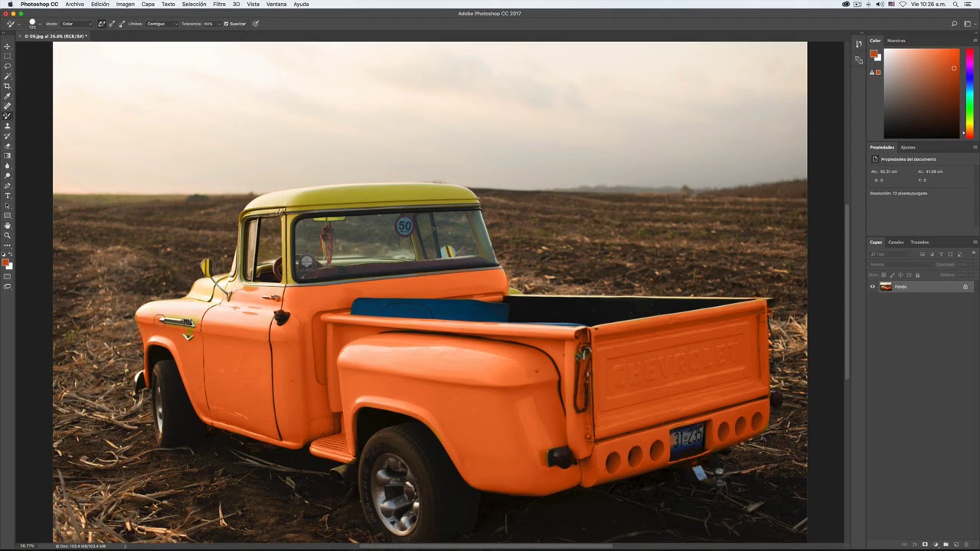Select the Crop tool
This screenshot has height=551, width=980.
[x=8, y=86]
